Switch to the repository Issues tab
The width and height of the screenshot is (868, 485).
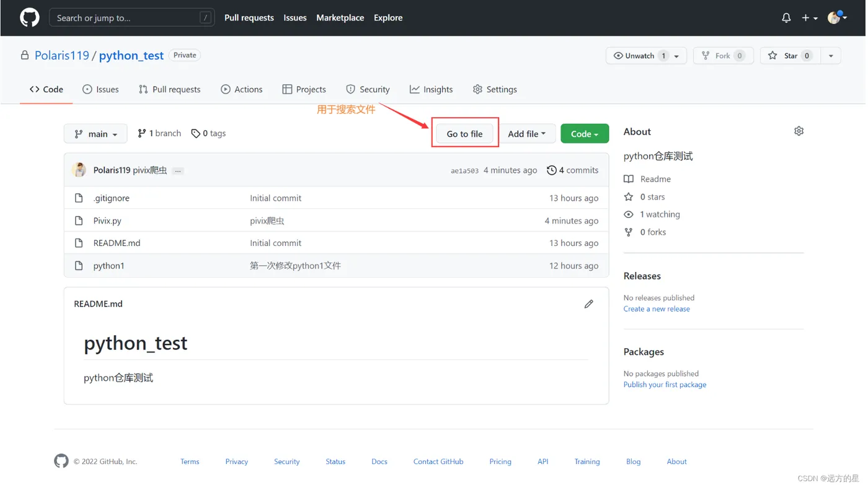[x=100, y=89]
